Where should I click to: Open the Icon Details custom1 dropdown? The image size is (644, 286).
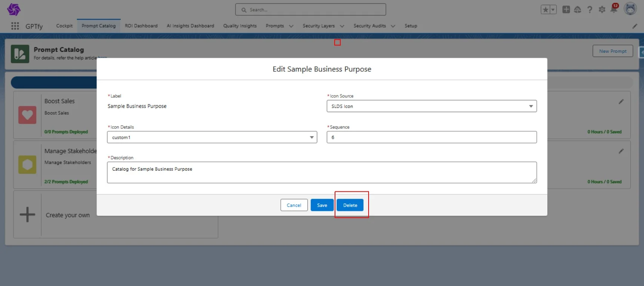[212, 137]
